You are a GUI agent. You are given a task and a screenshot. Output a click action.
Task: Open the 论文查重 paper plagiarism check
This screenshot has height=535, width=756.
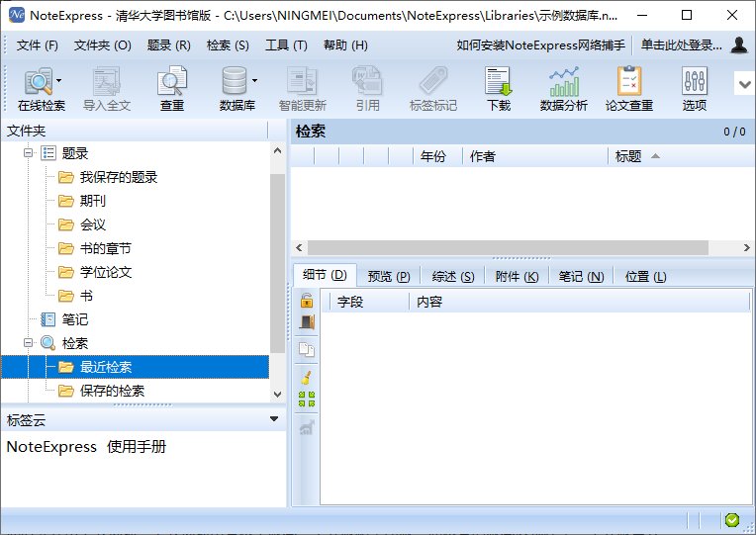tap(629, 89)
